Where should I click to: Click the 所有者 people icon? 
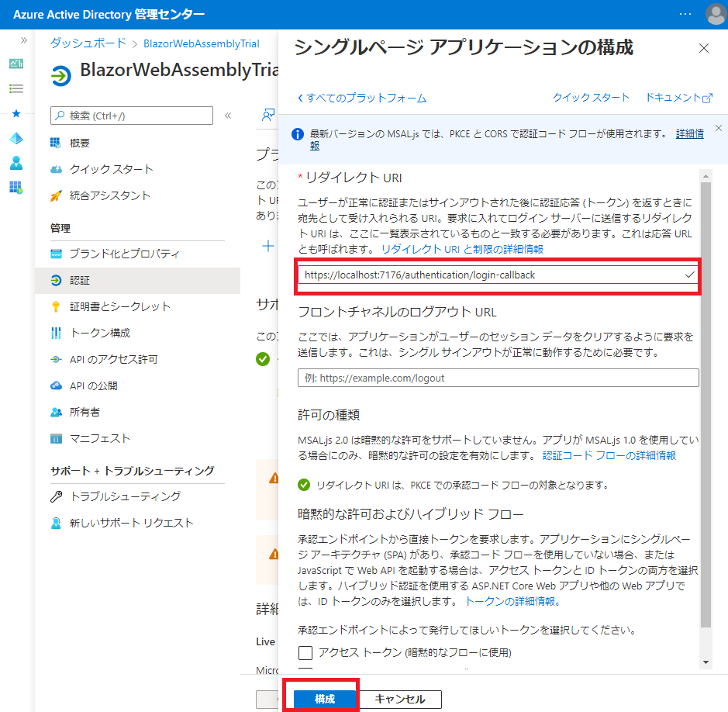click(56, 412)
